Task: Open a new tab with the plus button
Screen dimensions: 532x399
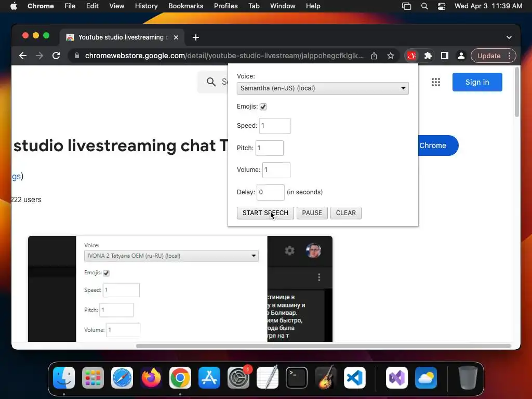Action: pos(196,37)
